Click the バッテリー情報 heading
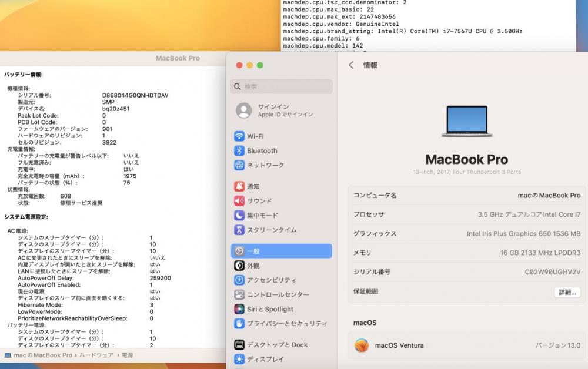This screenshot has width=588, height=369. (24, 75)
